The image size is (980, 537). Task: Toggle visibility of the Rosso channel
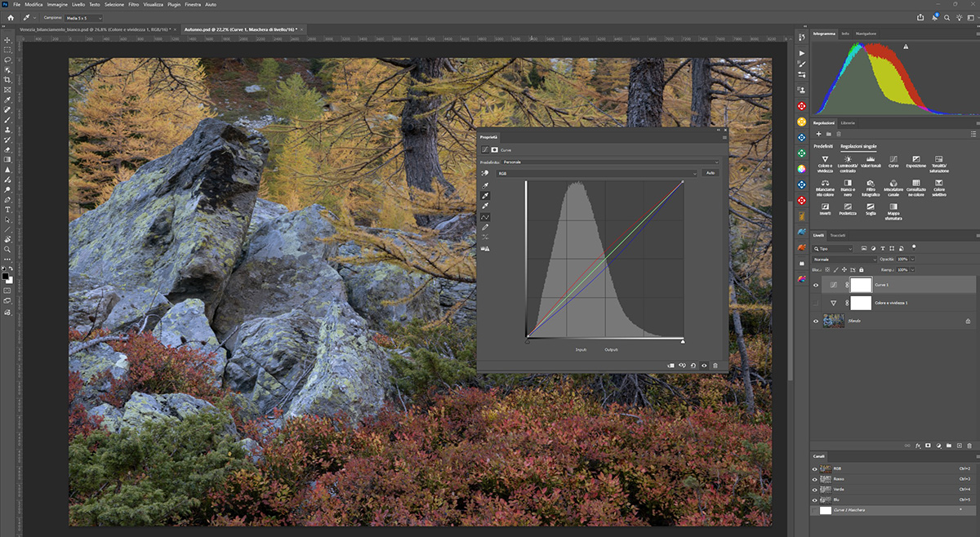point(815,479)
